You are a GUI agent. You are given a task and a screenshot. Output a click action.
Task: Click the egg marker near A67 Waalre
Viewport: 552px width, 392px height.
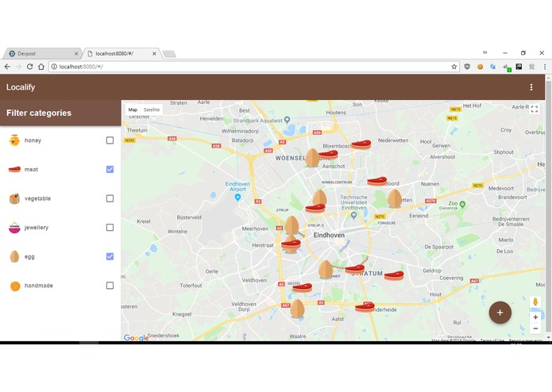(297, 309)
